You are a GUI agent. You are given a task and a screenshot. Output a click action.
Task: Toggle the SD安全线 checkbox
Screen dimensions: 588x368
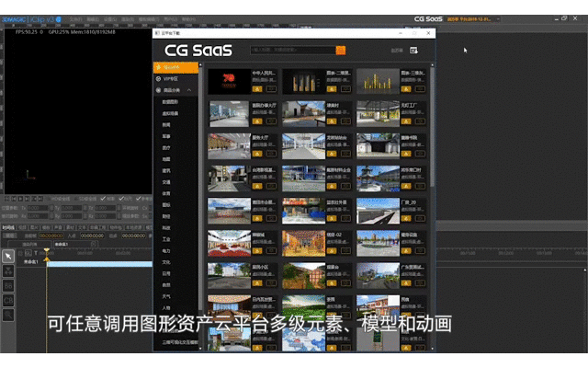tap(77, 199)
